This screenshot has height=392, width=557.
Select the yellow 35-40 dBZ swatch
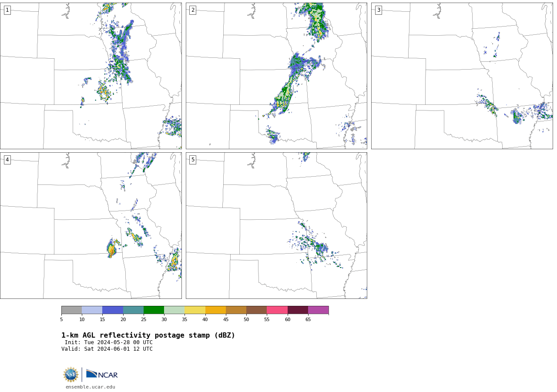click(x=195, y=310)
